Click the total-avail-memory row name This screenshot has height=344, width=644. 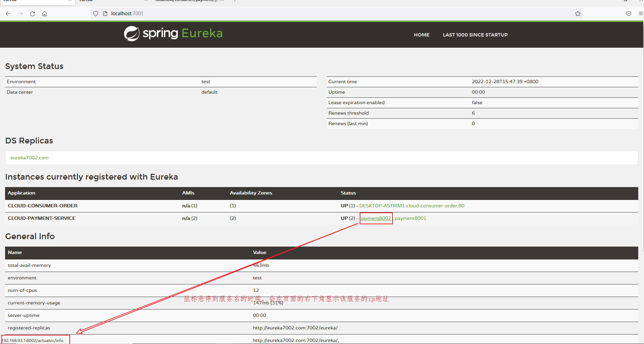(29, 265)
